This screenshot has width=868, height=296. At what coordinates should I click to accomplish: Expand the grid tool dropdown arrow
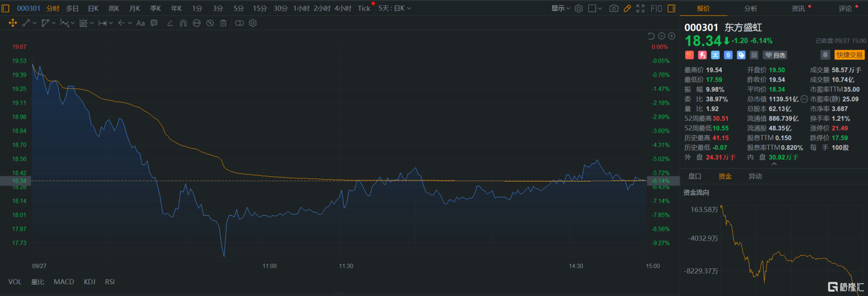[92, 23]
